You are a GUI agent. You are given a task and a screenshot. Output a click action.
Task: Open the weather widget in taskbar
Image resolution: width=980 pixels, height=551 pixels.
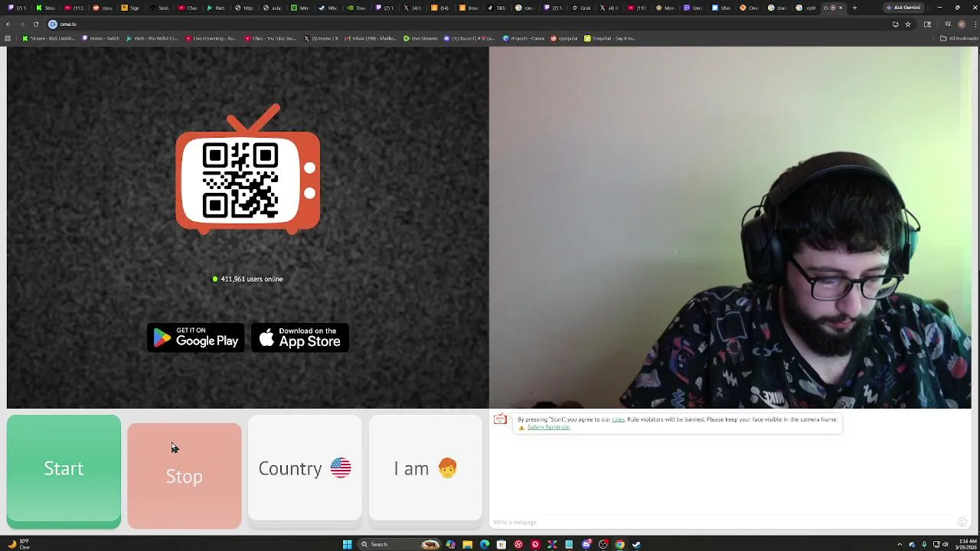[x=18, y=544]
